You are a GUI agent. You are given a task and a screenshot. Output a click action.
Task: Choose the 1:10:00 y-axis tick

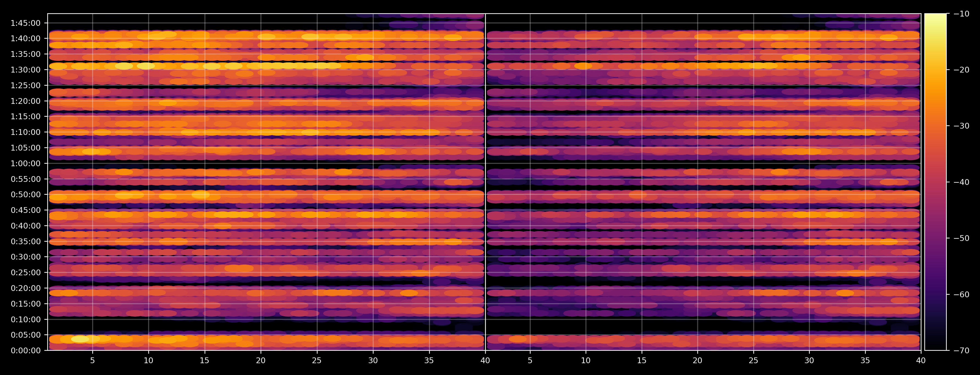pyautogui.click(x=26, y=132)
